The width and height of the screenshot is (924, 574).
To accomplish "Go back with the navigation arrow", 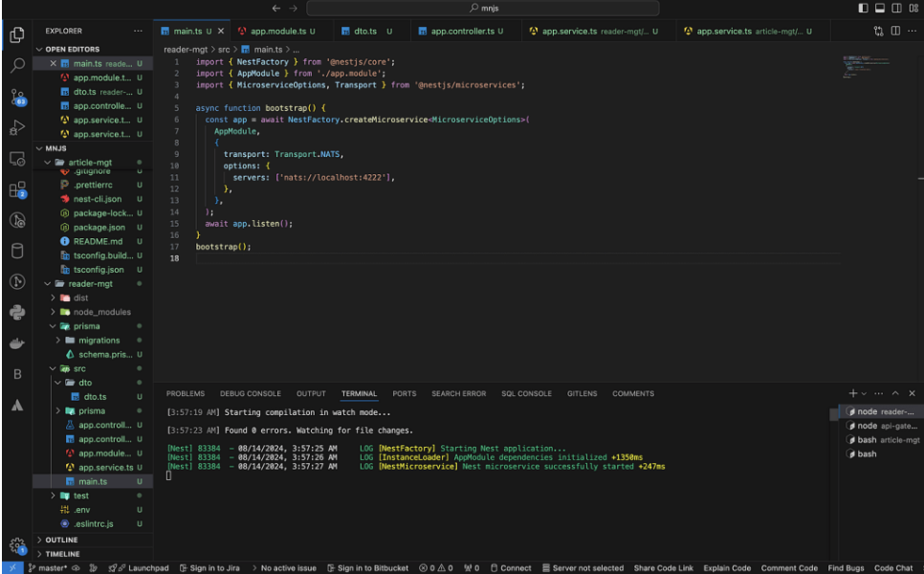I will pos(276,9).
